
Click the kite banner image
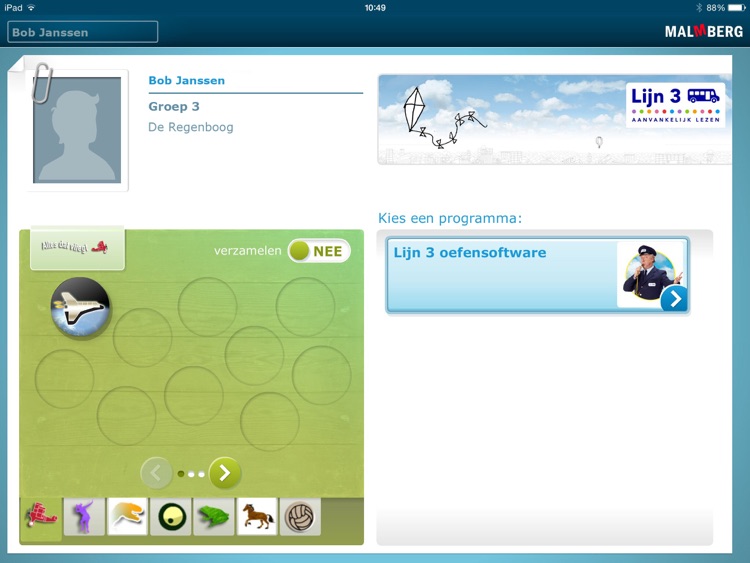coord(554,120)
